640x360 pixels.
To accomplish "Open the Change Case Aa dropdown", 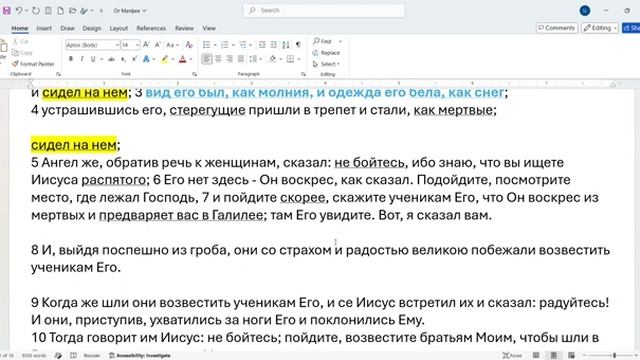I will click(172, 44).
